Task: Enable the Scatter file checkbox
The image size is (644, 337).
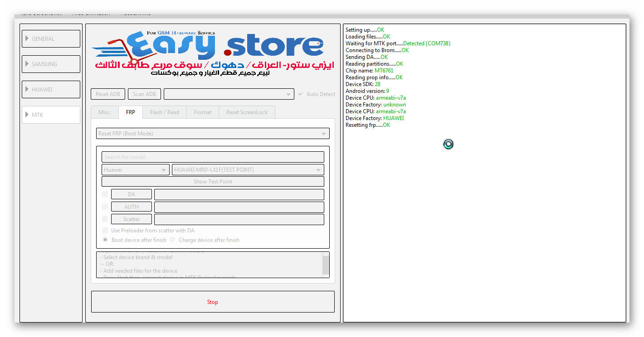Action: click(105, 219)
